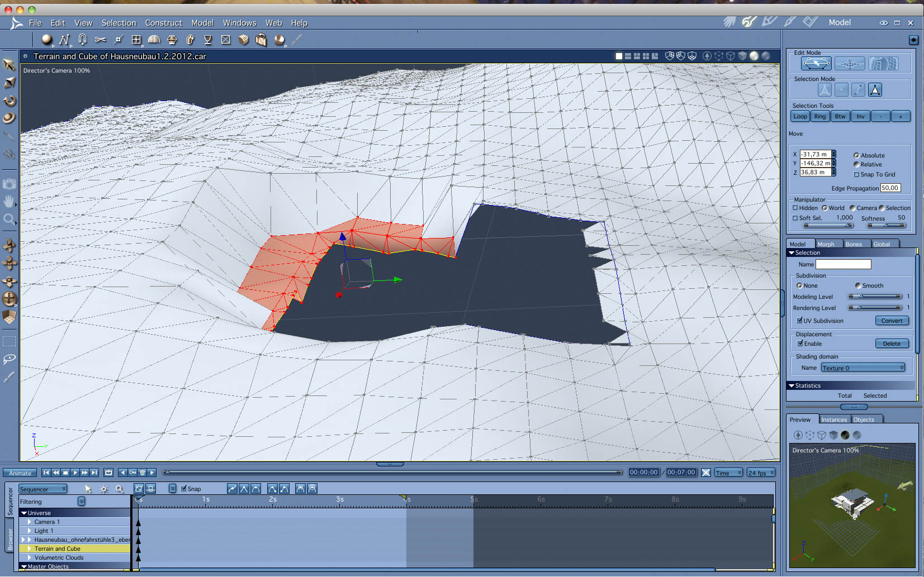Click the create keyframe key icon
Screen dimensions: 924x577
(132, 473)
